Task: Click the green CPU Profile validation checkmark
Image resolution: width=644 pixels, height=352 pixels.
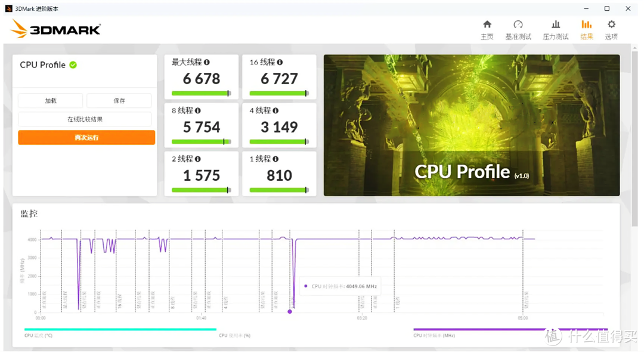Action: tap(73, 65)
